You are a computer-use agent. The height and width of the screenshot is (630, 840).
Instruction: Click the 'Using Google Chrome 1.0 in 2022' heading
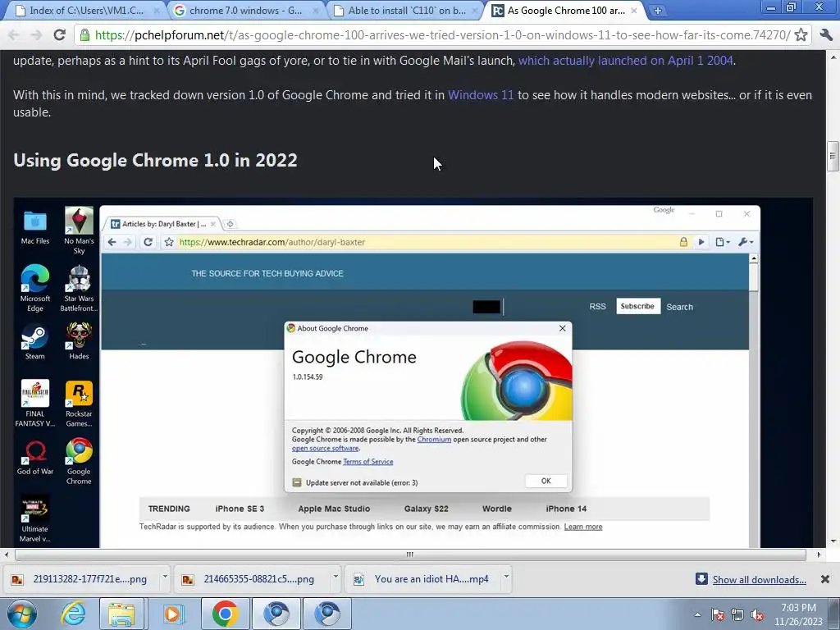click(x=155, y=160)
